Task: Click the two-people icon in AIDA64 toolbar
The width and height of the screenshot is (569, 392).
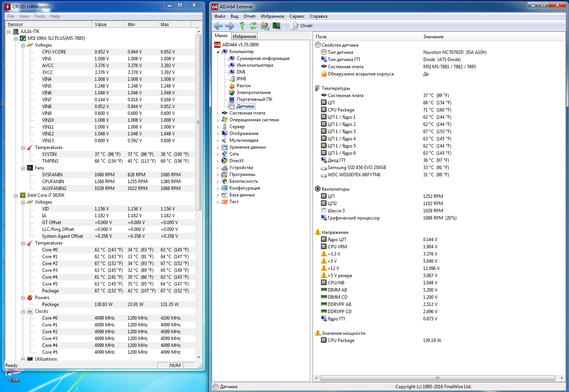Action: coord(265,26)
